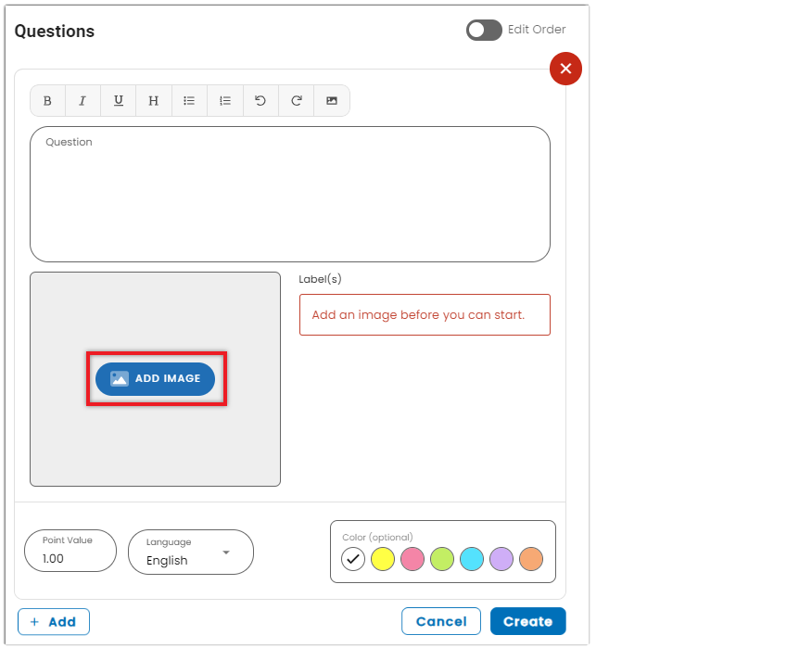Screen dimensions: 812x648
Task: Apply italic formatting
Action: click(82, 101)
